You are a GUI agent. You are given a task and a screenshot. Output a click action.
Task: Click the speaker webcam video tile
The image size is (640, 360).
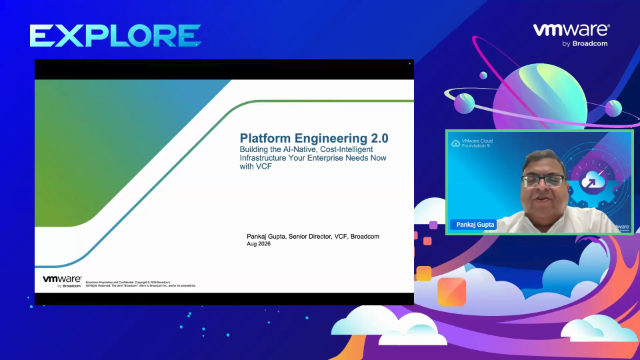[539, 182]
